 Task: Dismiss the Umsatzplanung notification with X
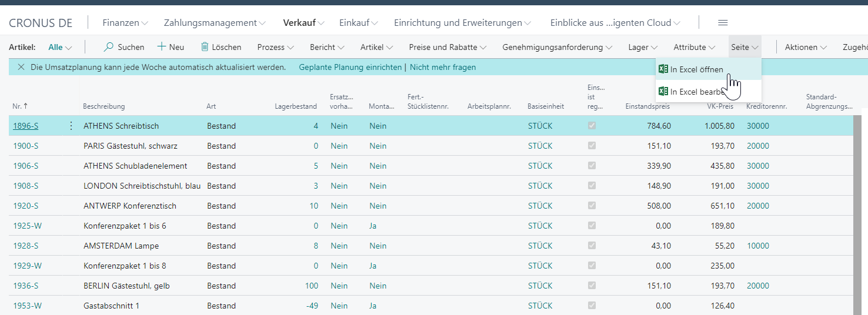coord(21,68)
